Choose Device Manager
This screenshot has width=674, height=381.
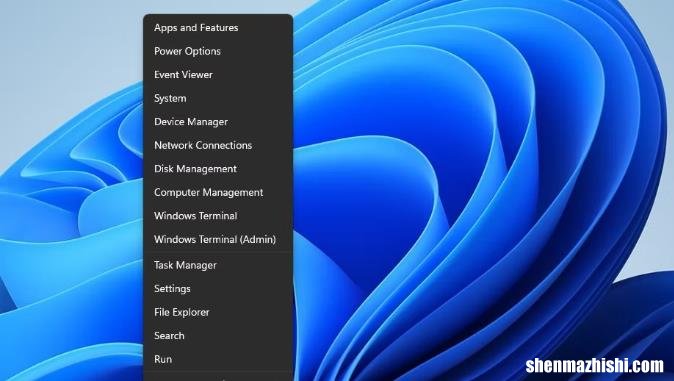(x=218, y=122)
